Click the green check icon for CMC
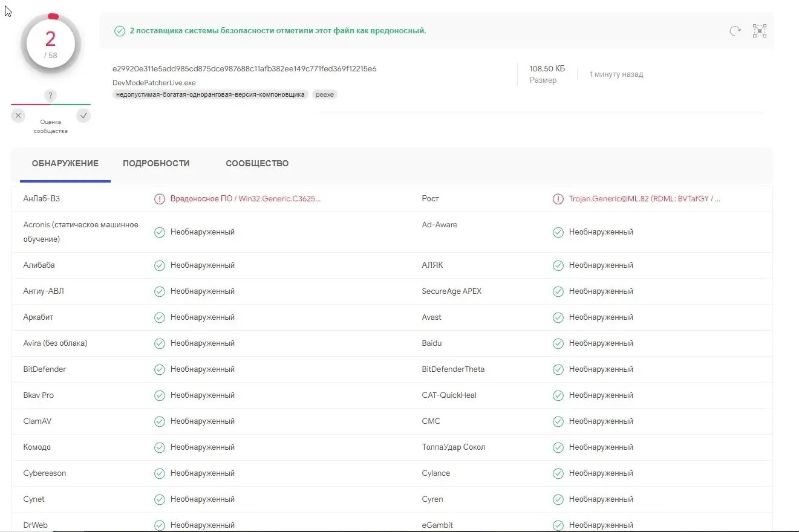 [558, 421]
